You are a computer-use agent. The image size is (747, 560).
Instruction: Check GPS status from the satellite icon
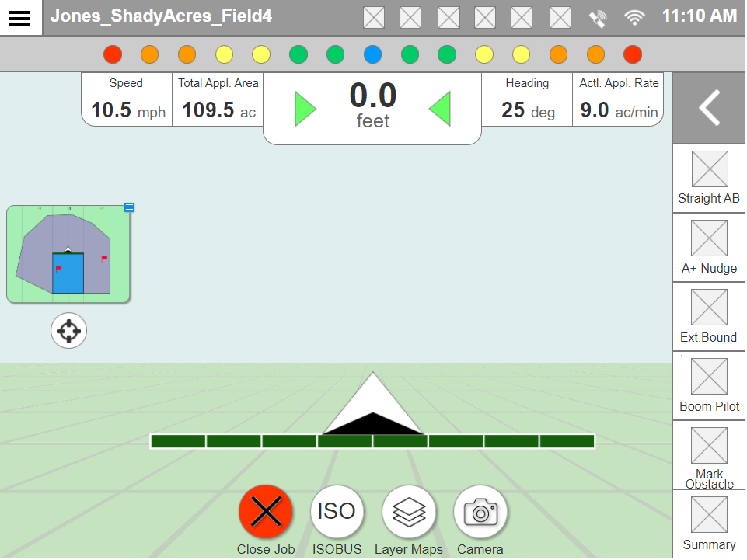point(597,16)
